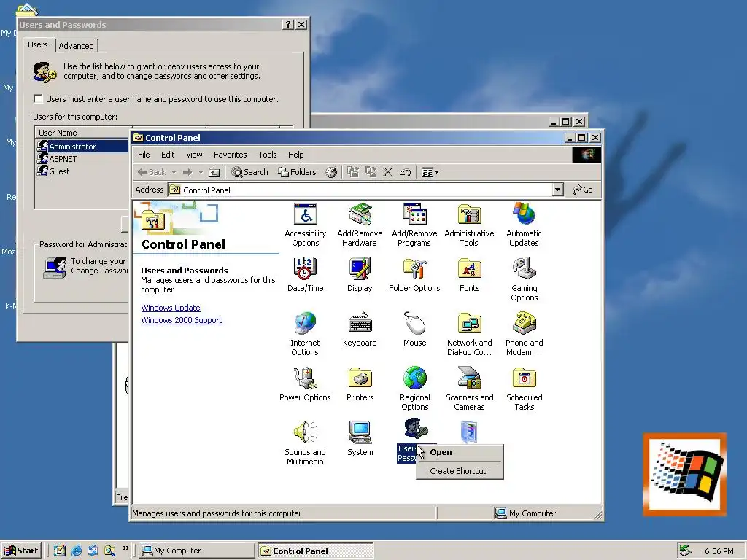The image size is (747, 560).
Task: Select the Display icon
Action: (x=360, y=275)
